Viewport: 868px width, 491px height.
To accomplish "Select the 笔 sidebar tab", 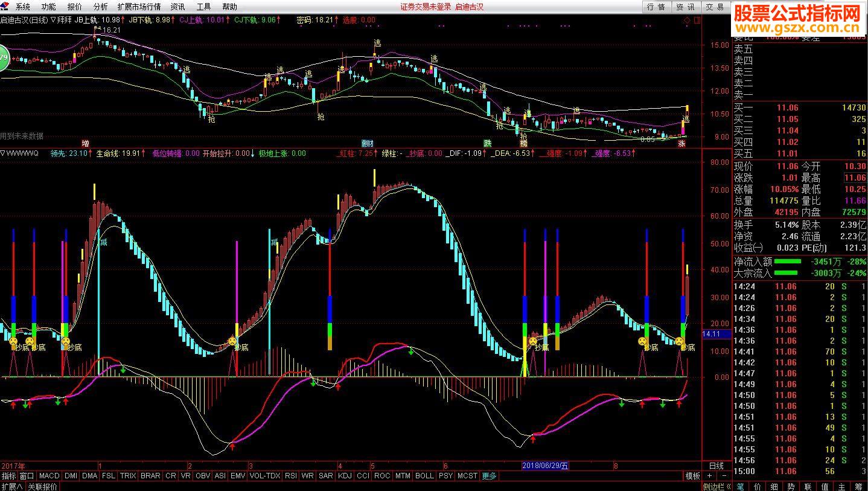I will point(741,486).
